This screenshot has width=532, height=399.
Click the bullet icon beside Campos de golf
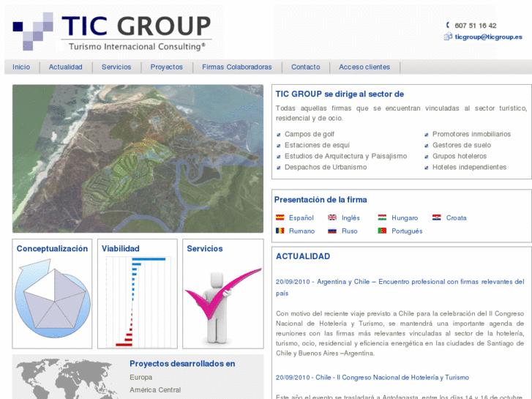tap(279, 135)
